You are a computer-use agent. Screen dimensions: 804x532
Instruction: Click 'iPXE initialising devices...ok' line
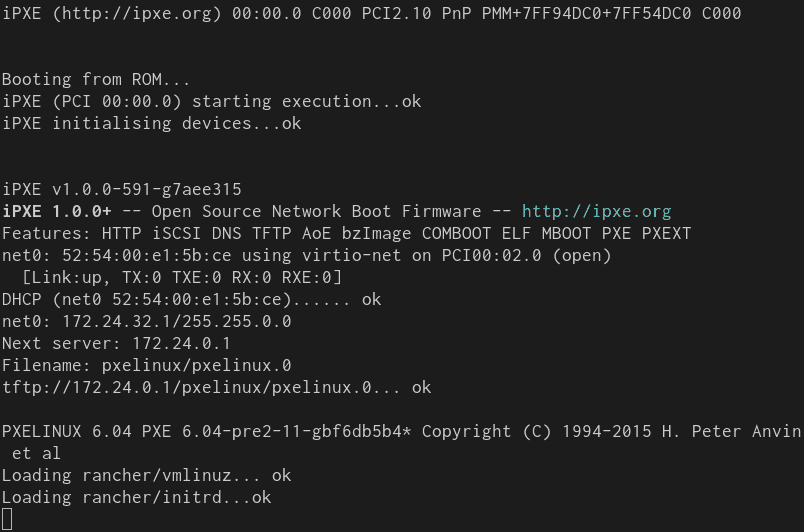152,124
